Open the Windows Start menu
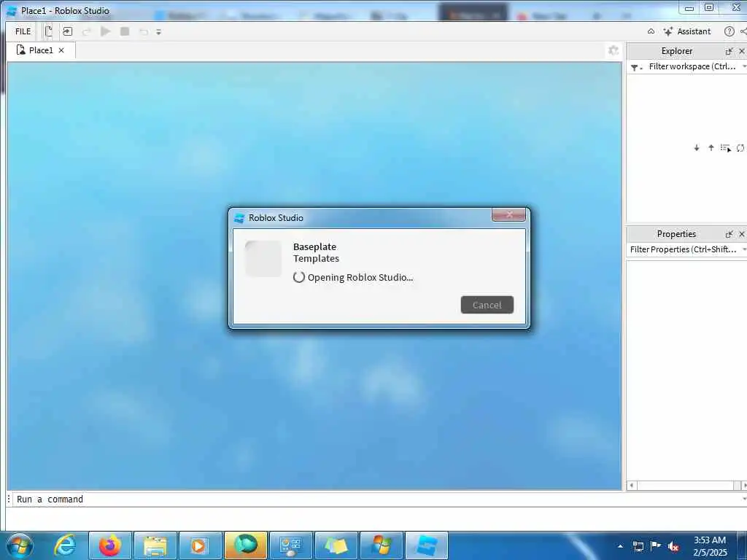Screen dimensions: 747x560 point(20,546)
